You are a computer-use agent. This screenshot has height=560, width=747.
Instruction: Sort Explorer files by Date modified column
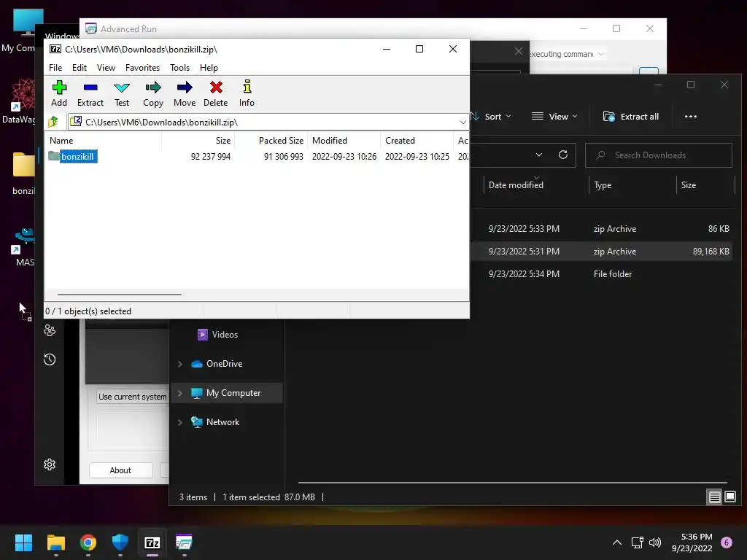(516, 185)
